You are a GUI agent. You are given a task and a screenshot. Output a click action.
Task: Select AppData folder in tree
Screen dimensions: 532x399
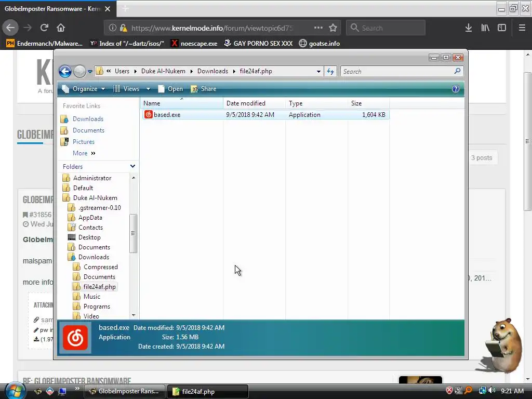pyautogui.click(x=90, y=218)
